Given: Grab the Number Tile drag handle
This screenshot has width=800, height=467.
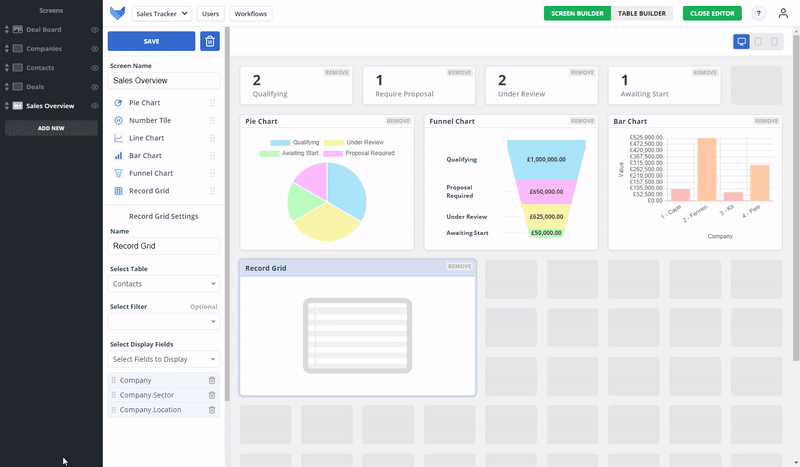Looking at the screenshot, I should (212, 120).
